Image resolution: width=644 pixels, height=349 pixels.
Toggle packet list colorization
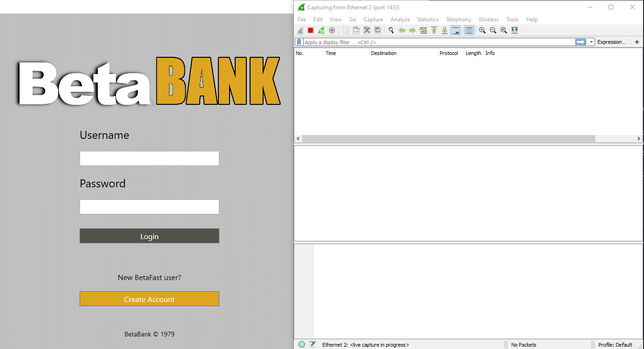pos(469,30)
